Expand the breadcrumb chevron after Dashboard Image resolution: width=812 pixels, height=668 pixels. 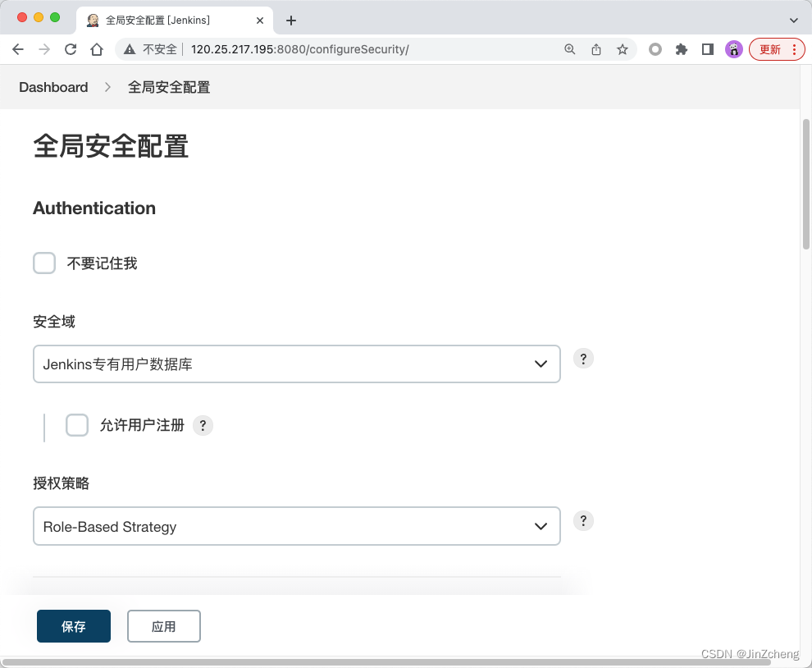point(107,87)
